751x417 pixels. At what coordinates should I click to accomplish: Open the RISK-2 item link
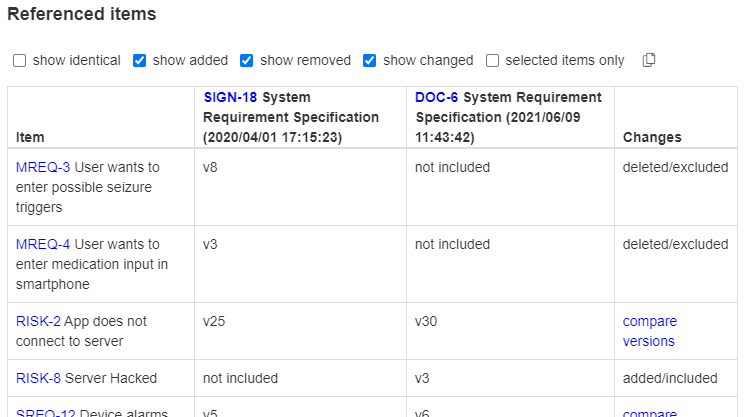(38, 321)
